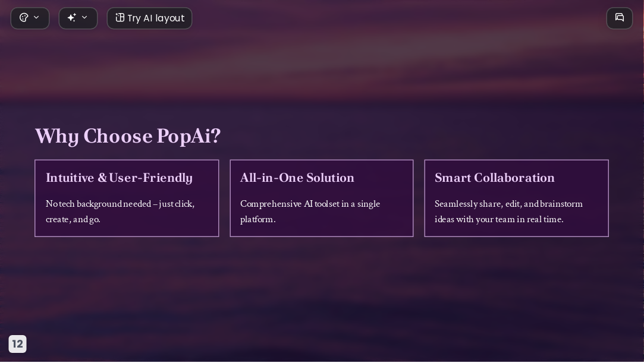Image resolution: width=644 pixels, height=363 pixels.
Task: Select the slide number 12 badge
Action: [x=18, y=344]
